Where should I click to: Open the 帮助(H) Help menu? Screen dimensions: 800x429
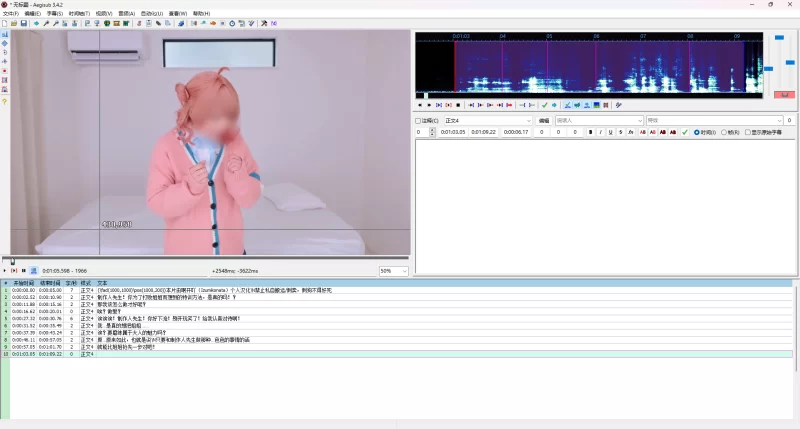tap(201, 13)
